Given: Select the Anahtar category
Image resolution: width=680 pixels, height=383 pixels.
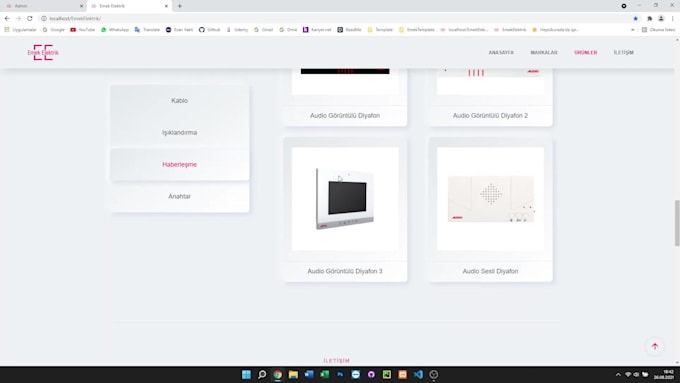Looking at the screenshot, I should [180, 196].
